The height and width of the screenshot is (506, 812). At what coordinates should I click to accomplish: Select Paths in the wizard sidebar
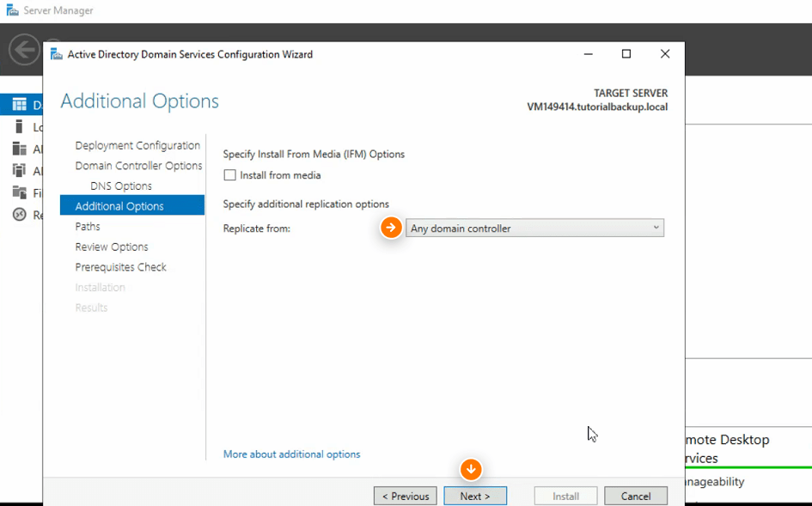tap(87, 226)
